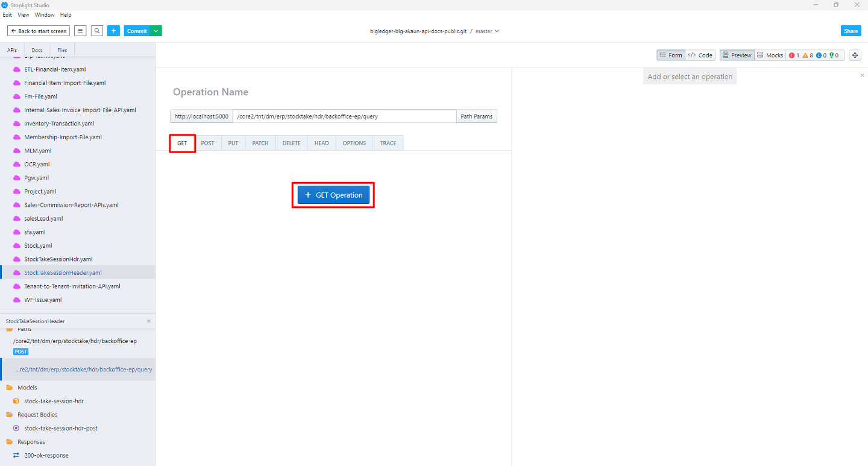Click the stock-take-session-hdr model cube icon
Viewport: 868px width, 466px height.
(x=16, y=401)
